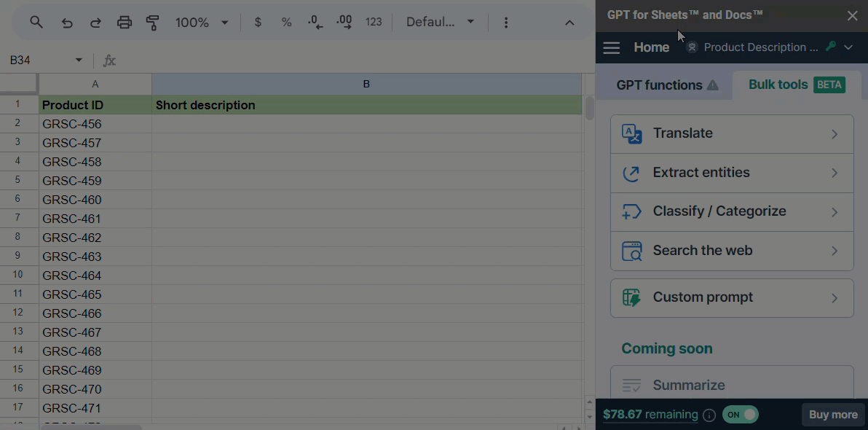Click the Buy more button
Image resolution: width=868 pixels, height=430 pixels.
pos(832,415)
